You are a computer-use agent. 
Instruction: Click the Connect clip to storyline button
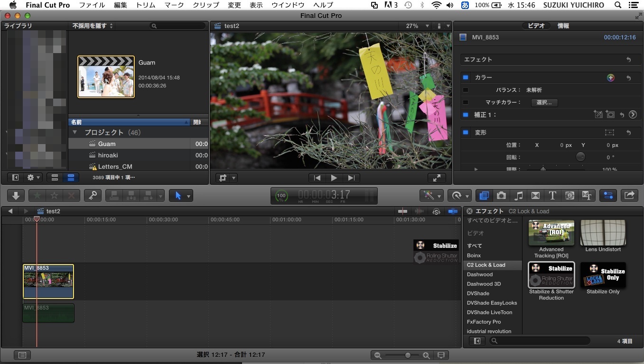pos(114,195)
